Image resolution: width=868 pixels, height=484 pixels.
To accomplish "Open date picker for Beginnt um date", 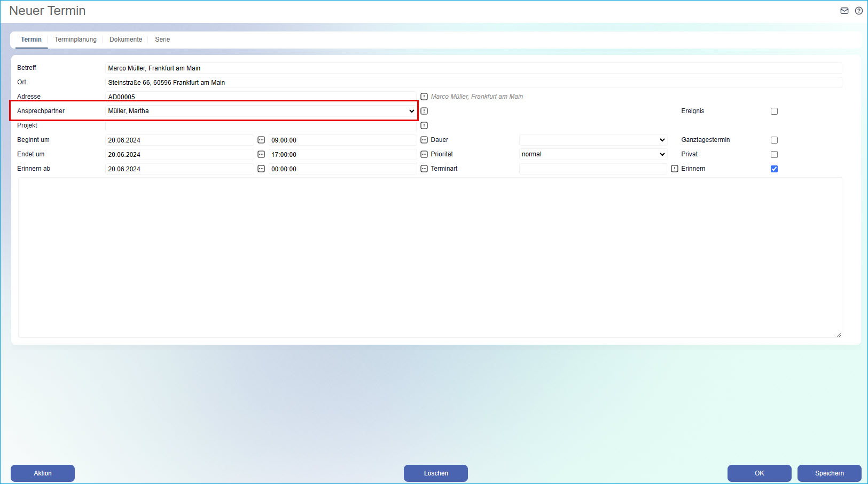I will [x=261, y=140].
